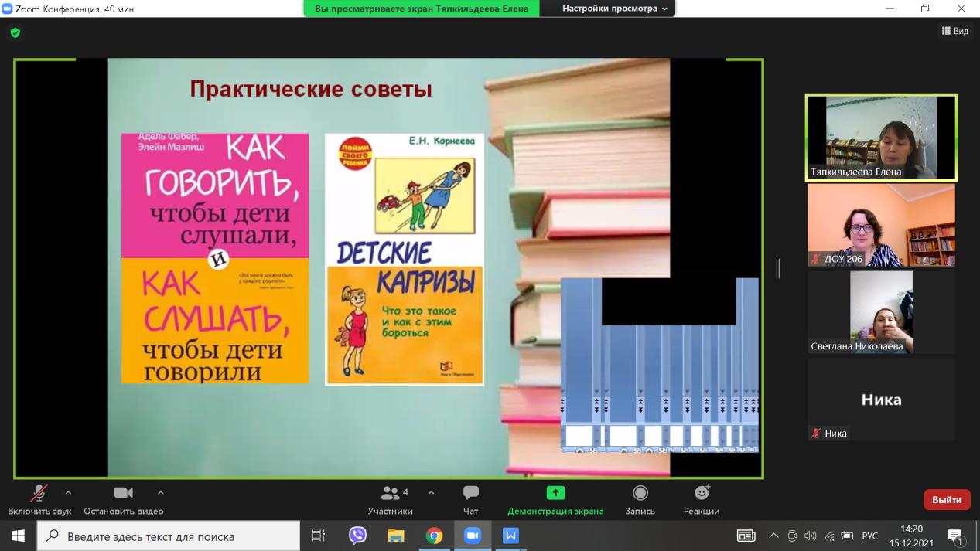Start recording with Запись
Screen dimensions: 980x551
point(640,500)
